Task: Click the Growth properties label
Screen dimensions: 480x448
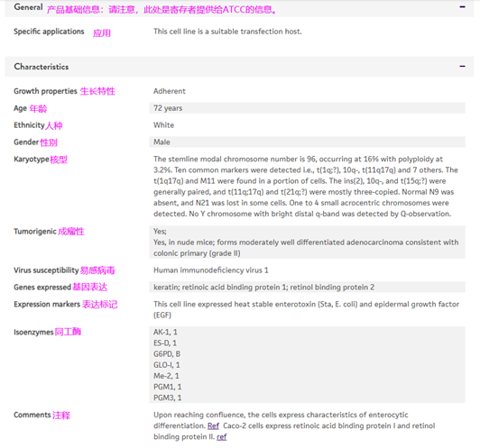Action: pos(45,91)
